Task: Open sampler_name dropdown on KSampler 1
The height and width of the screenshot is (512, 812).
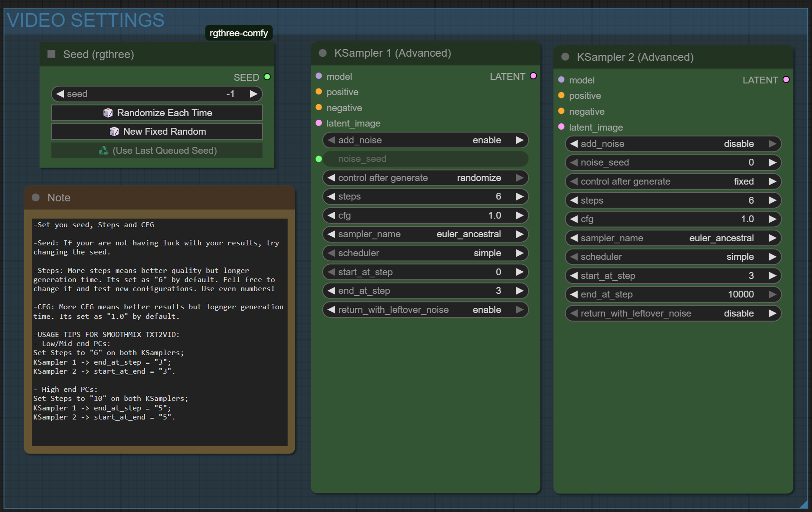Action: tap(425, 234)
